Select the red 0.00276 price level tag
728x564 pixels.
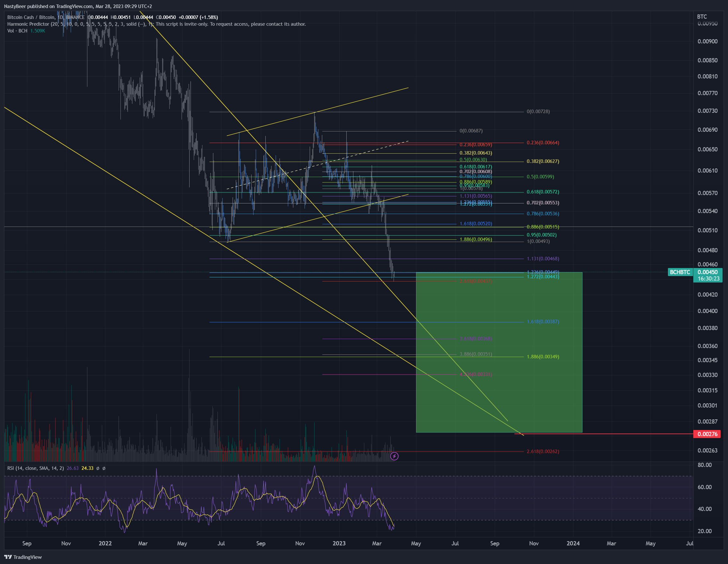[x=707, y=434]
